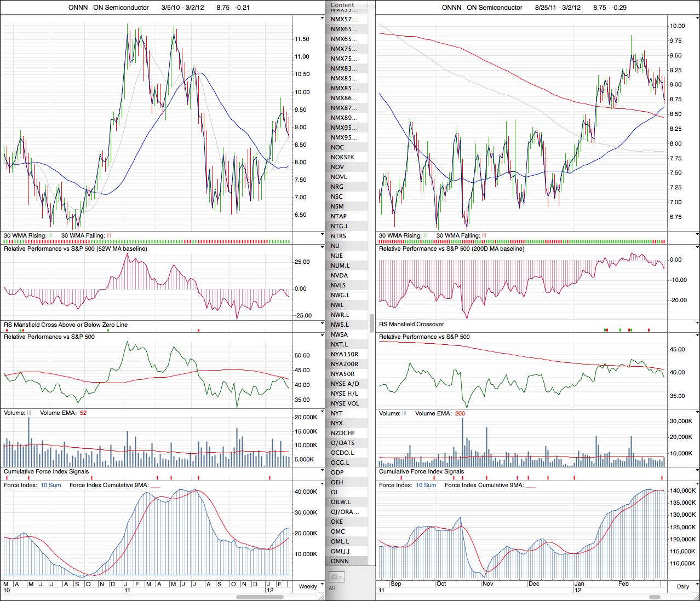
Task: Expand daily RS Mansfield Crossover panel menu
Action: coord(697,323)
